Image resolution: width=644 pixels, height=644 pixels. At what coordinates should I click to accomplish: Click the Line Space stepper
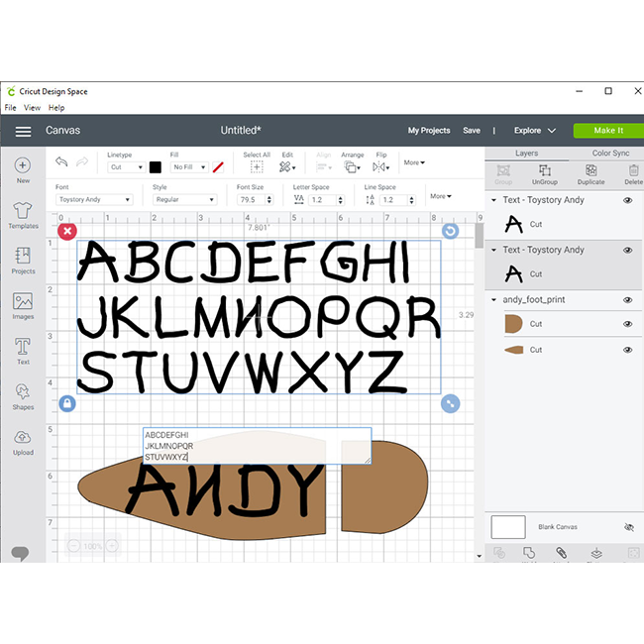(411, 200)
